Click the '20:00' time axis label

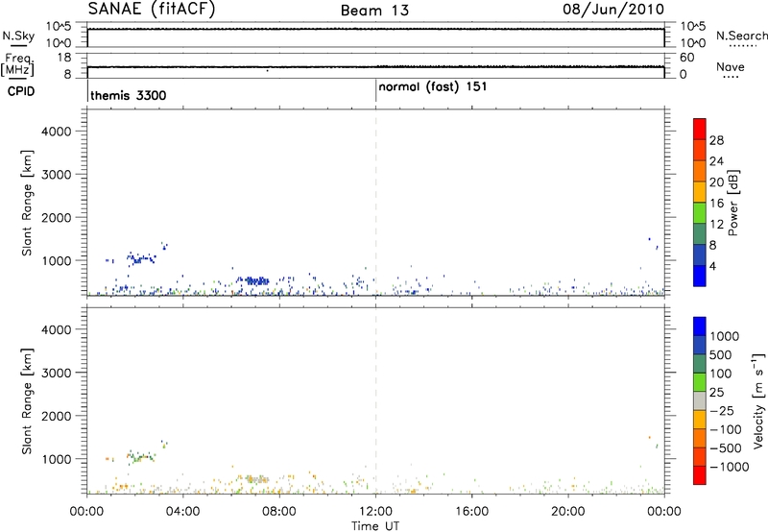point(568,512)
